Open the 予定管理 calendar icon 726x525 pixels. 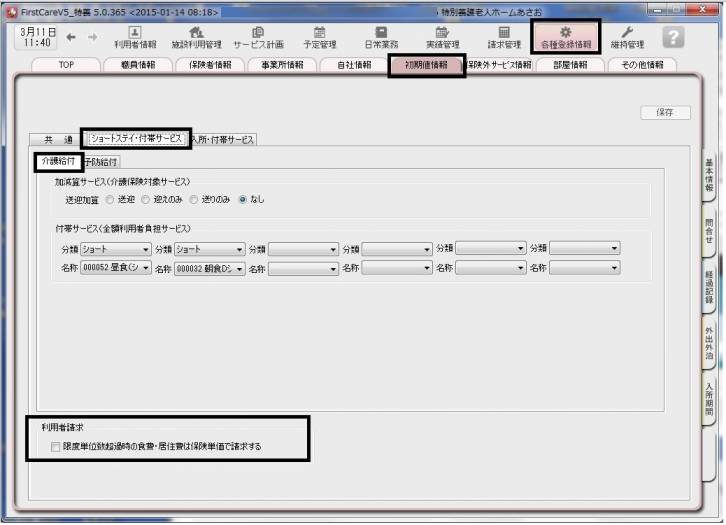[319, 37]
